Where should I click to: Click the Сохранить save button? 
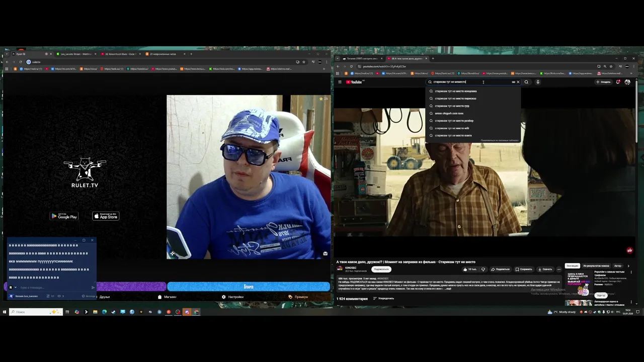(524, 269)
